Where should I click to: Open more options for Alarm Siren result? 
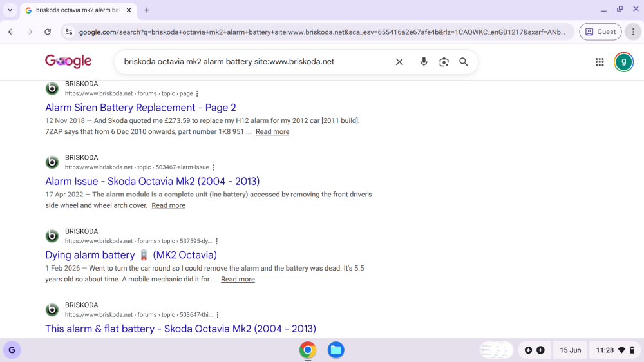(x=198, y=93)
